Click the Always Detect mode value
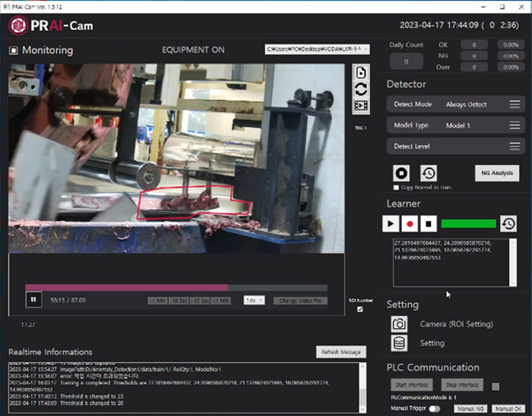This screenshot has width=532, height=416. tap(467, 105)
